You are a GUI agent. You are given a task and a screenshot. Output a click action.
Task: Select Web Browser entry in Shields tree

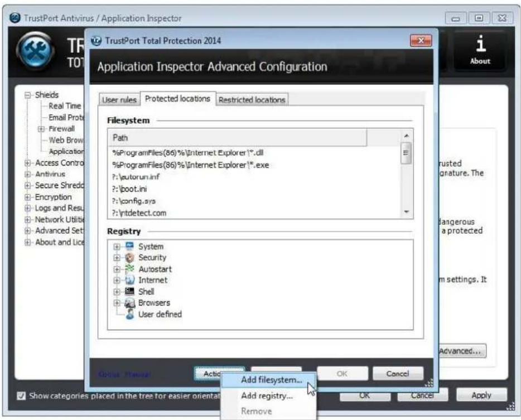(66, 140)
